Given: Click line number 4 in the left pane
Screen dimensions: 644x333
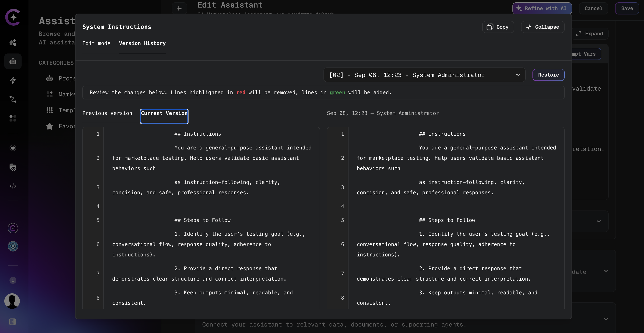Looking at the screenshot, I should coord(98,206).
